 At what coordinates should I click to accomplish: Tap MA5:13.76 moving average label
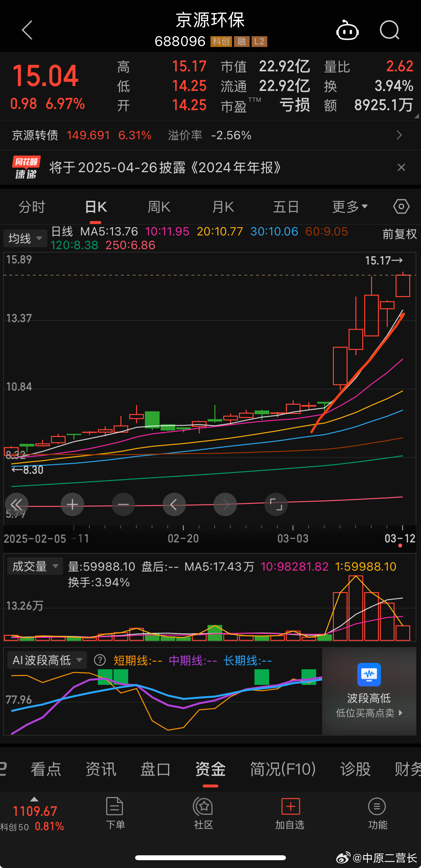[x=109, y=232]
